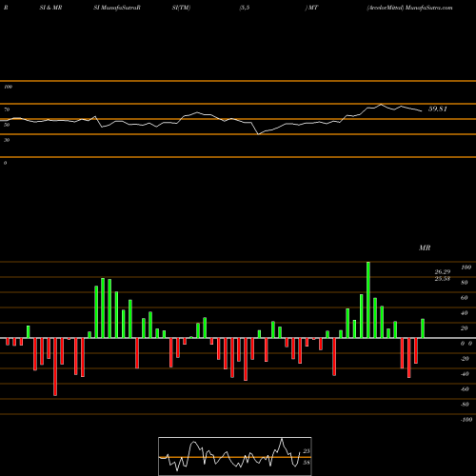Click the MR axis label 40 (positive)
476x476 pixels.
tap(464, 313)
